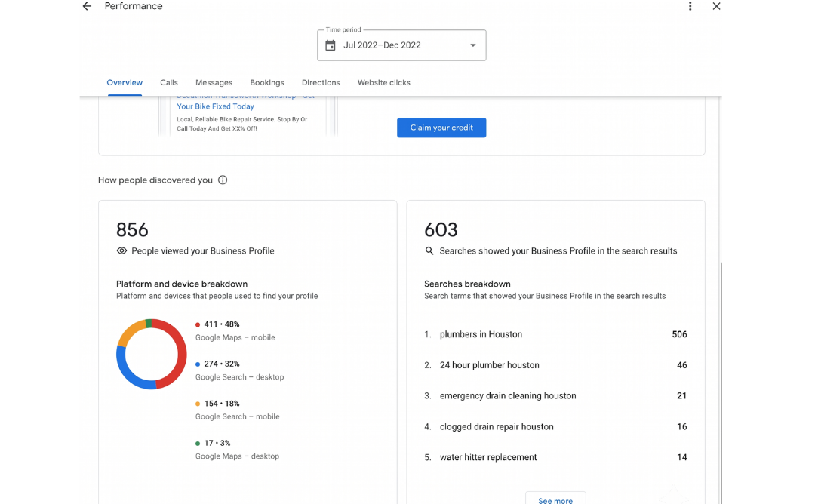Viewport: 815px width, 504px height.
Task: Click the blue Google Search desktop legend dot
Action: coord(198,364)
